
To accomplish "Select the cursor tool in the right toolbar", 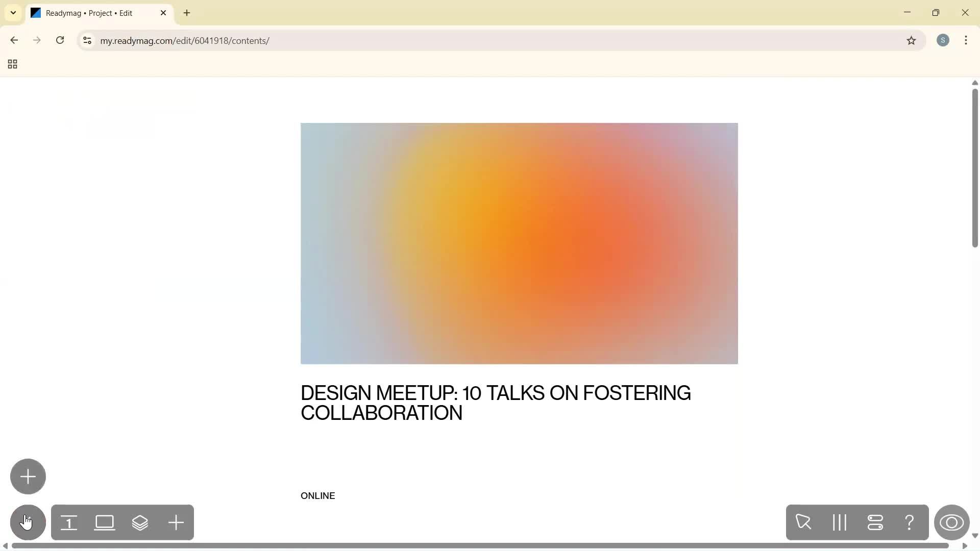I will (x=804, y=522).
